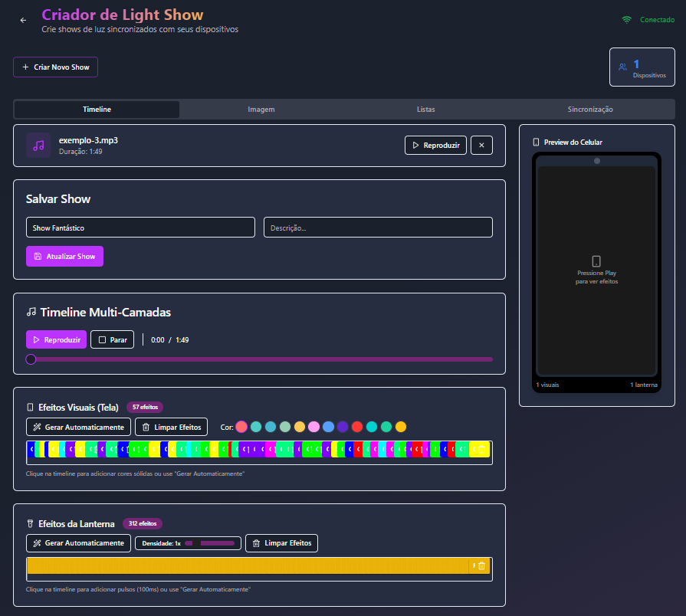Delete the last lantern effect via trash icon
The width and height of the screenshot is (686, 616).
pos(481,565)
